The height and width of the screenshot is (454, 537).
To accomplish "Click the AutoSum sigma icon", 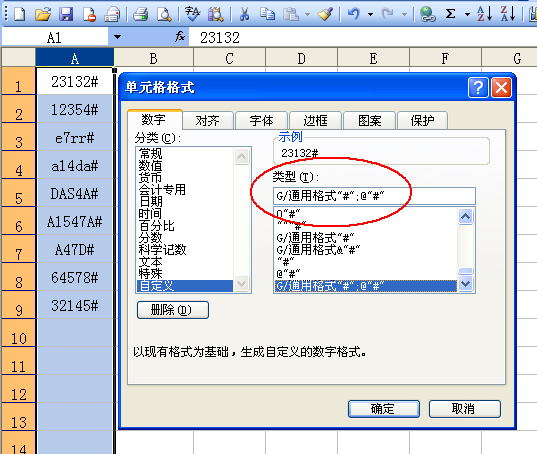I will click(x=451, y=14).
